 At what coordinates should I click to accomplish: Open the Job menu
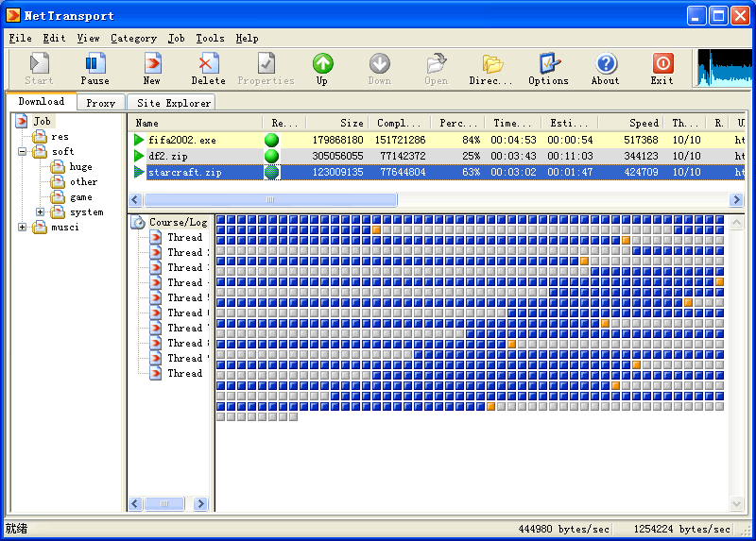176,38
